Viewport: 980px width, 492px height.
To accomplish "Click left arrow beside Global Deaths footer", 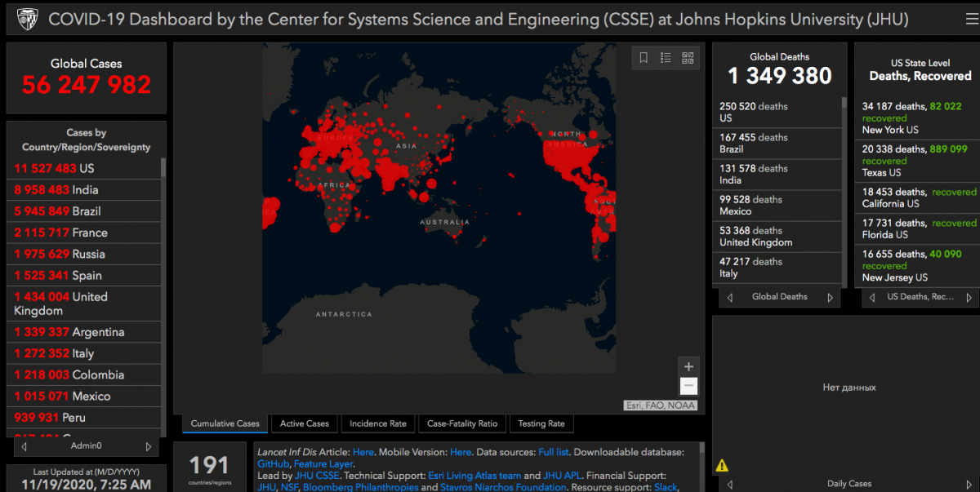I will coord(730,297).
